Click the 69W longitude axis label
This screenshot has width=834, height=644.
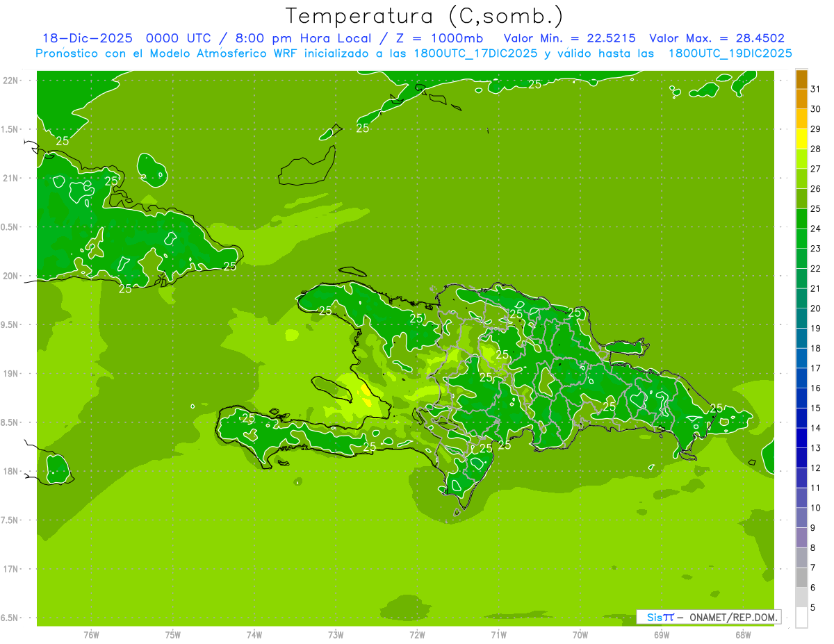tap(662, 635)
